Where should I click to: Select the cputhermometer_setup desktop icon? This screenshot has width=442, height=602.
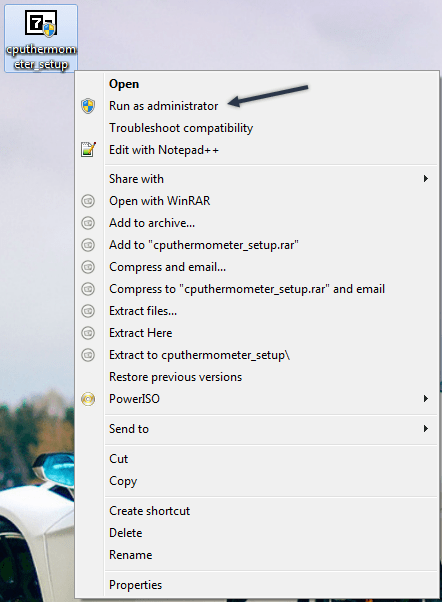click(x=41, y=38)
